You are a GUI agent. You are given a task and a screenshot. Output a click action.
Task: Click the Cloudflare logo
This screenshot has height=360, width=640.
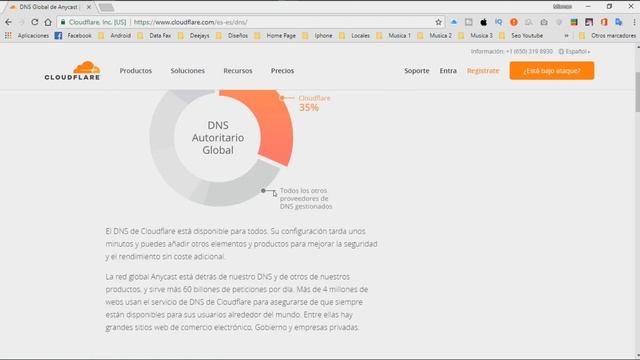[72, 70]
